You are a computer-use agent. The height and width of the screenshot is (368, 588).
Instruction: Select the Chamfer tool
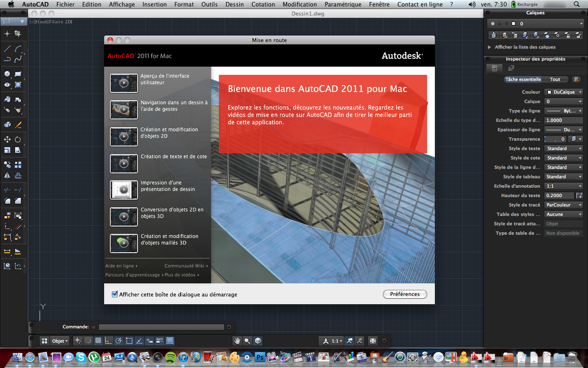pos(18,201)
